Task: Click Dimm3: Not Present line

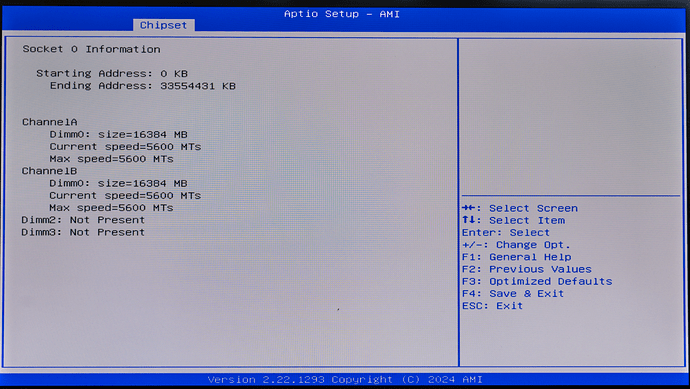Action: (83, 232)
